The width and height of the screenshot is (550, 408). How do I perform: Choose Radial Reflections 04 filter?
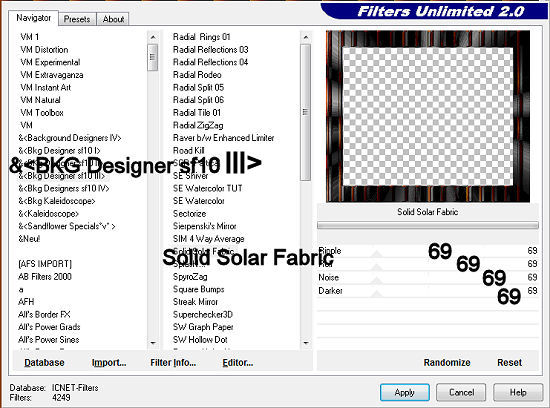210,62
